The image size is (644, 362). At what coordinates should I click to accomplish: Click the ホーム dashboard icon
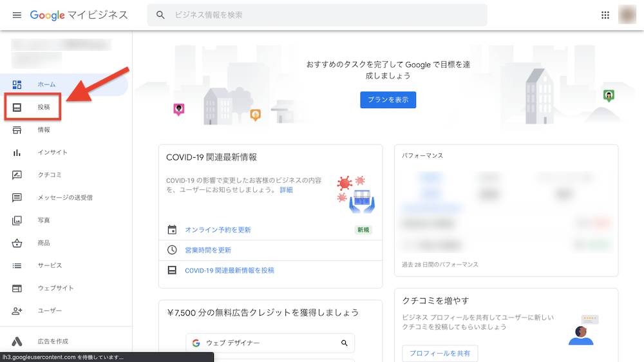[17, 84]
